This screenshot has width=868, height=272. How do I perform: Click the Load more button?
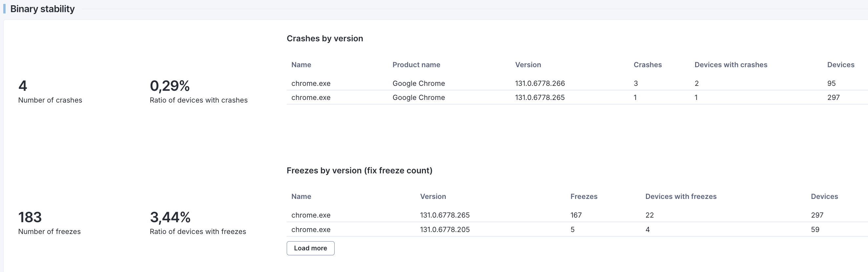coord(310,248)
